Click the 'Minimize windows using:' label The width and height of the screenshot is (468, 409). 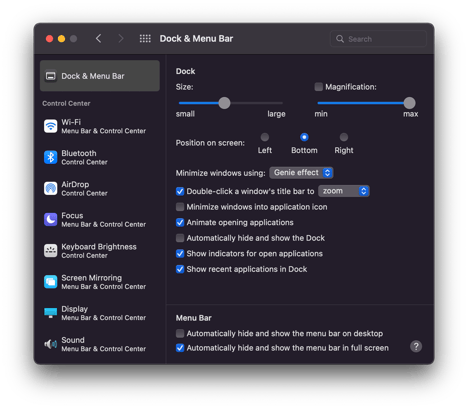tap(220, 173)
